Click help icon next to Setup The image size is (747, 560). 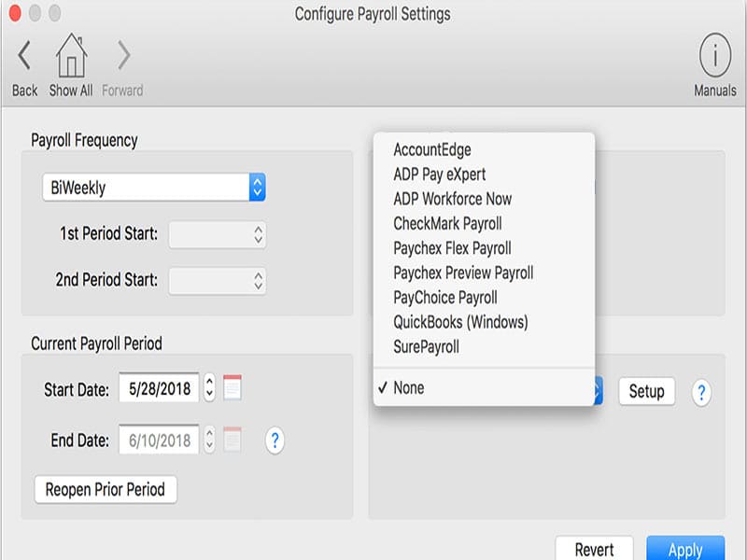click(x=701, y=392)
